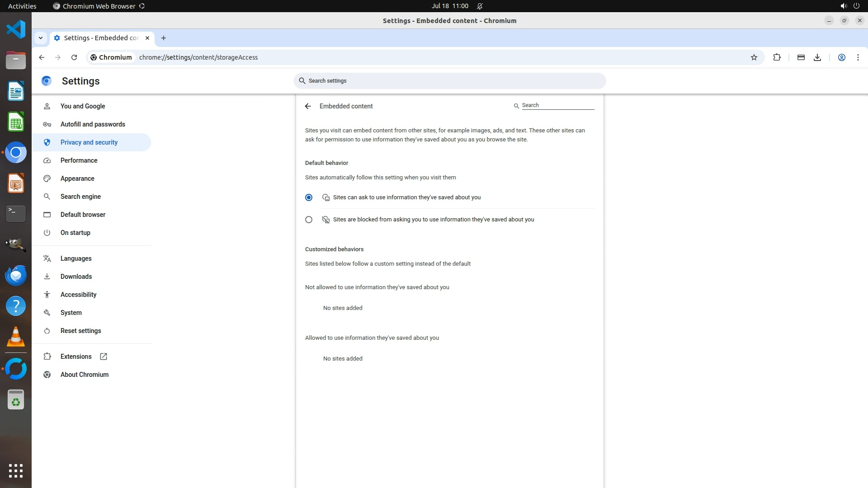Image resolution: width=868 pixels, height=488 pixels.
Task: Select 'Sites can ask to use information' radio
Action: [309, 197]
